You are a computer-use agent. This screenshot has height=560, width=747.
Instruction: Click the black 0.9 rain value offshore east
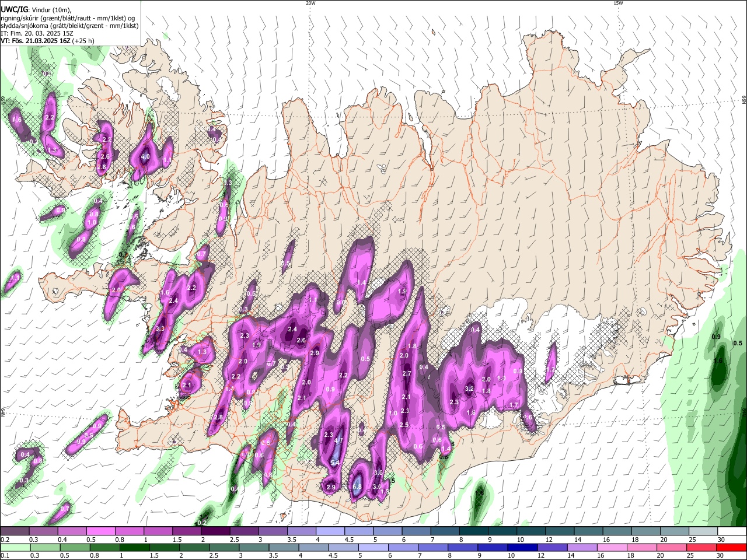[716, 337]
